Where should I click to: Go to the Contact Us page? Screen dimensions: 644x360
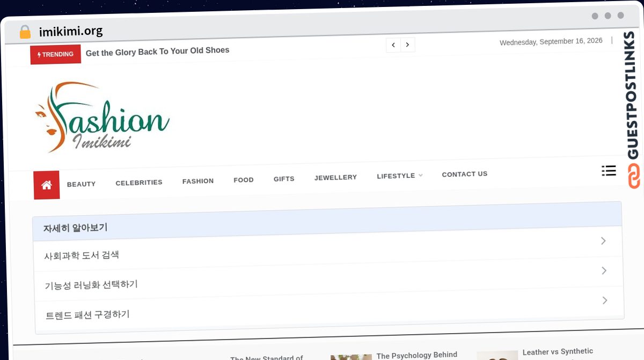[x=465, y=174]
